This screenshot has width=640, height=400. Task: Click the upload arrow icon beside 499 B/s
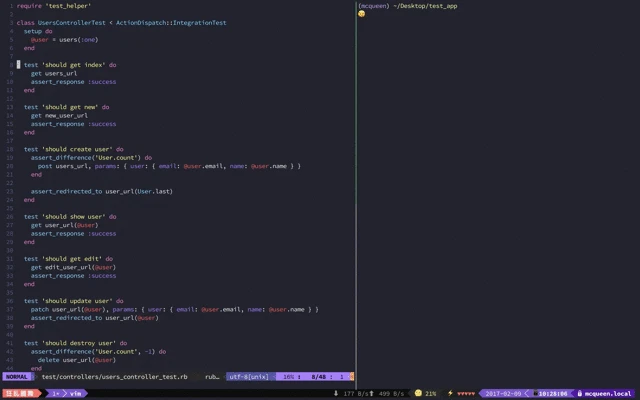click(x=371, y=393)
